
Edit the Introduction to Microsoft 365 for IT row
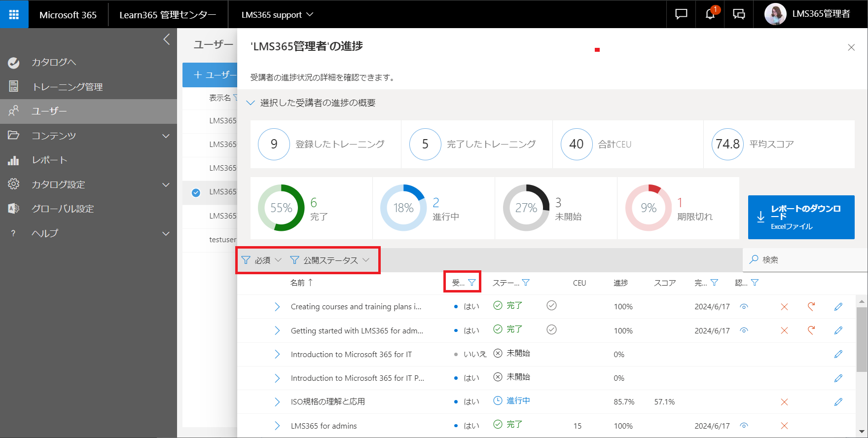838,354
